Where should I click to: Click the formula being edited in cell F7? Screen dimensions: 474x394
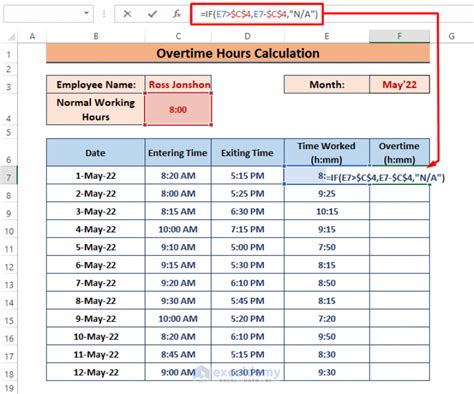pos(385,177)
